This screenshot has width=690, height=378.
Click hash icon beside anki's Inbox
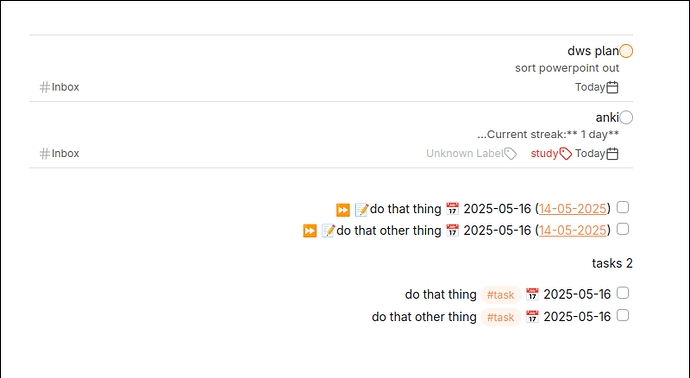44,154
